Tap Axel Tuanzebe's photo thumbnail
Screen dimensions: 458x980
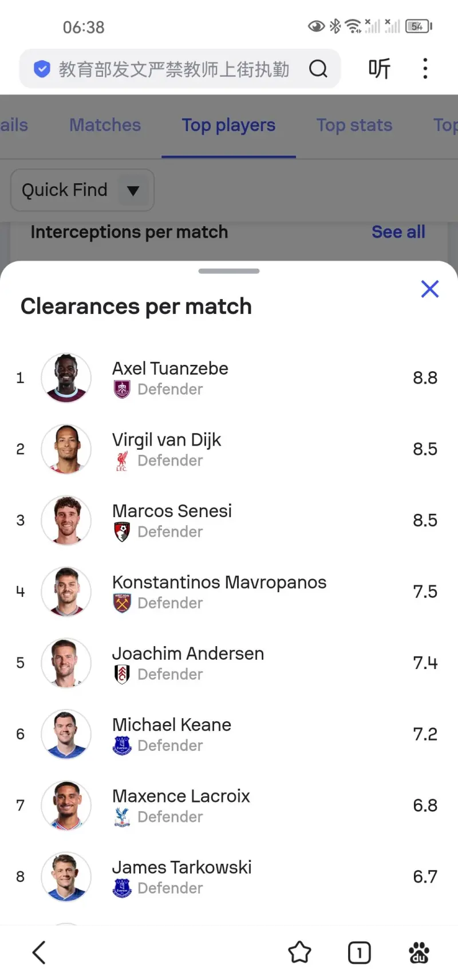click(66, 378)
